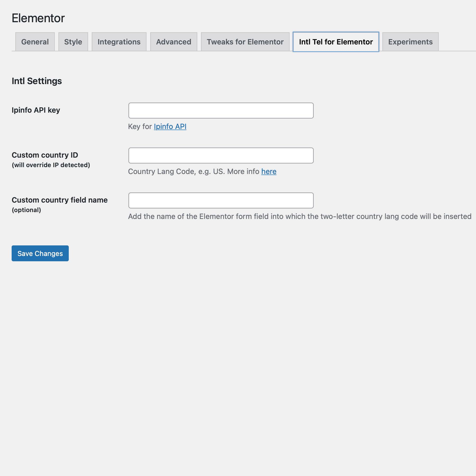Click the Custom country ID label
Viewport: 476px width, 476px height.
click(x=45, y=155)
